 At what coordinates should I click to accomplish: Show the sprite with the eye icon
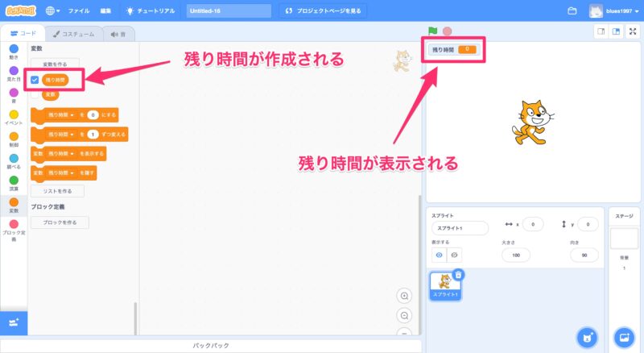[x=440, y=255]
